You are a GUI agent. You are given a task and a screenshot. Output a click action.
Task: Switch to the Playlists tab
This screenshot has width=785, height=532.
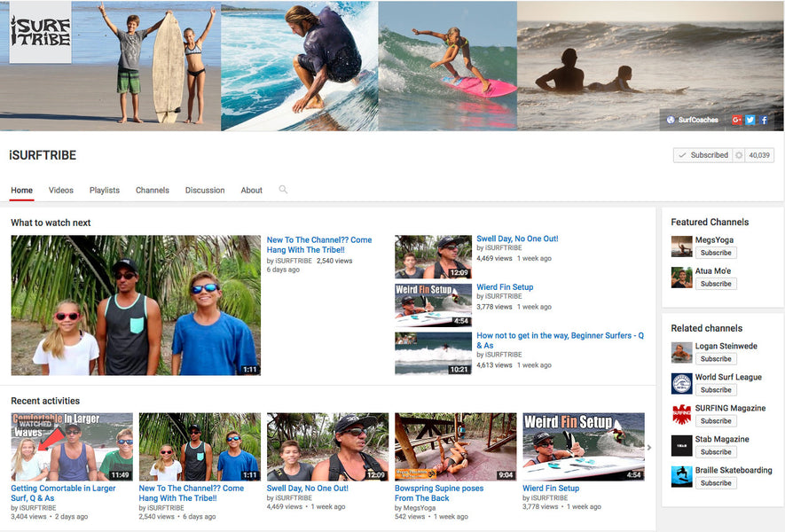[105, 190]
